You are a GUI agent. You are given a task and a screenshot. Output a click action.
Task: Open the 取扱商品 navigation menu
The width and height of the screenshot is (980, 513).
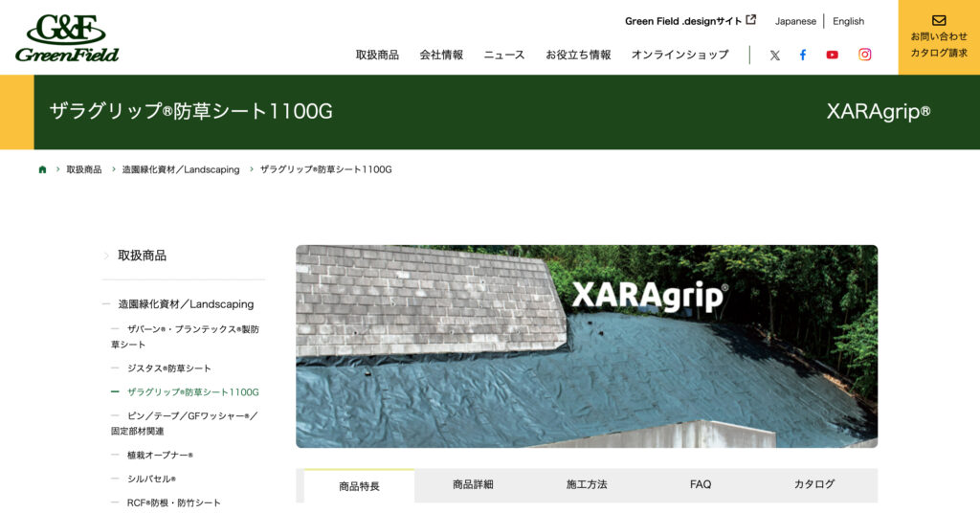377,55
